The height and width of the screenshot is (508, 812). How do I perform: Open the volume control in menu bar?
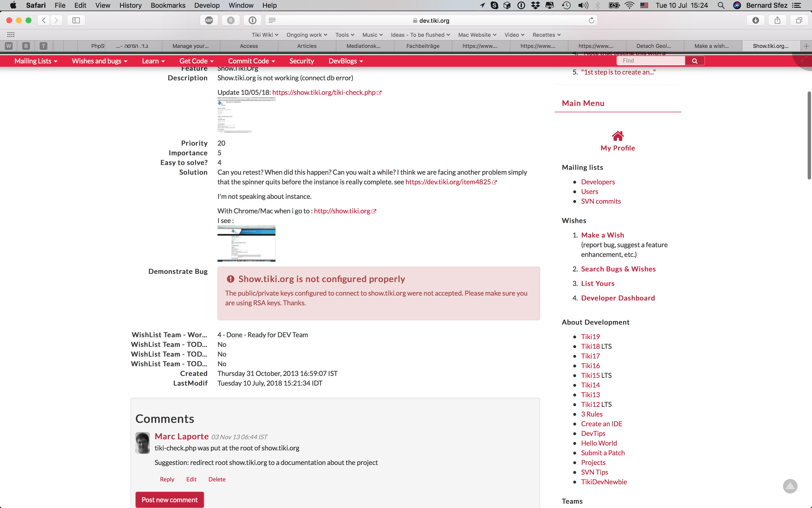tap(583, 5)
